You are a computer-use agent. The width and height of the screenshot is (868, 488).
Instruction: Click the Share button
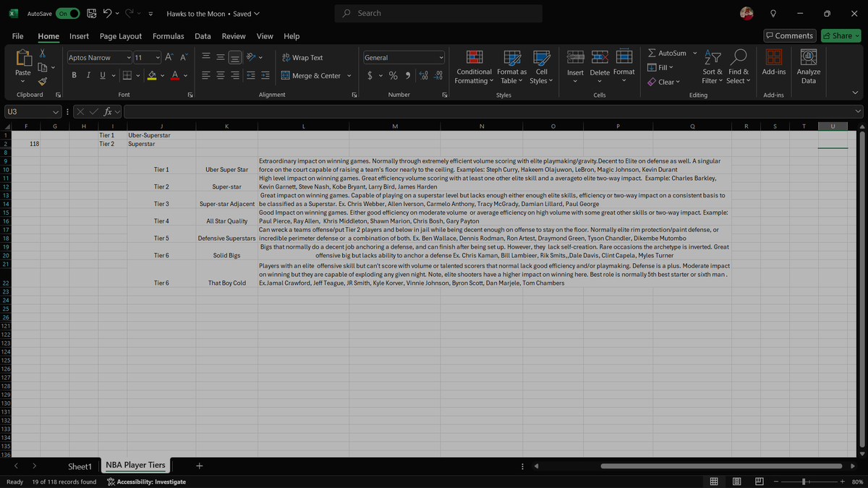click(x=841, y=35)
